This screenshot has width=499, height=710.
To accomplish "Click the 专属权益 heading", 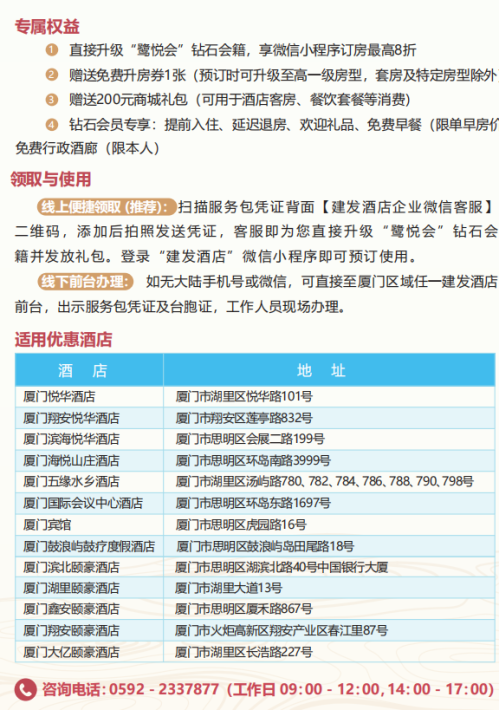I will pyautogui.click(x=47, y=26).
